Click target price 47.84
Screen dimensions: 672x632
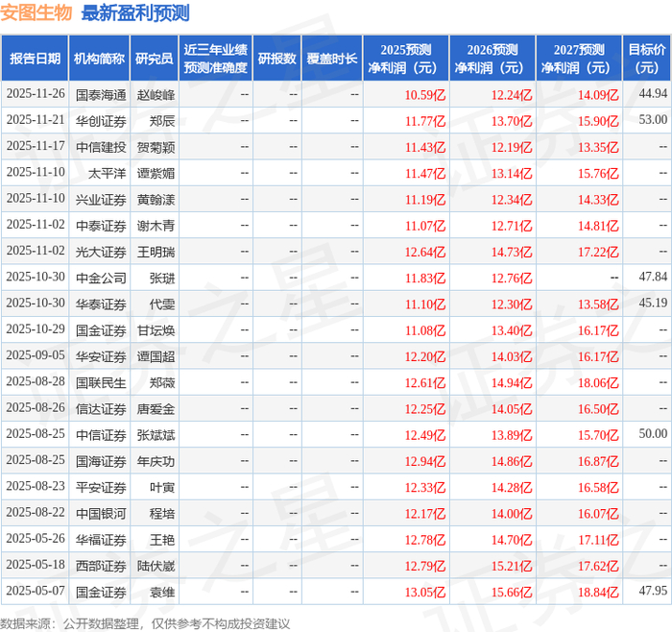pyautogui.click(x=653, y=277)
